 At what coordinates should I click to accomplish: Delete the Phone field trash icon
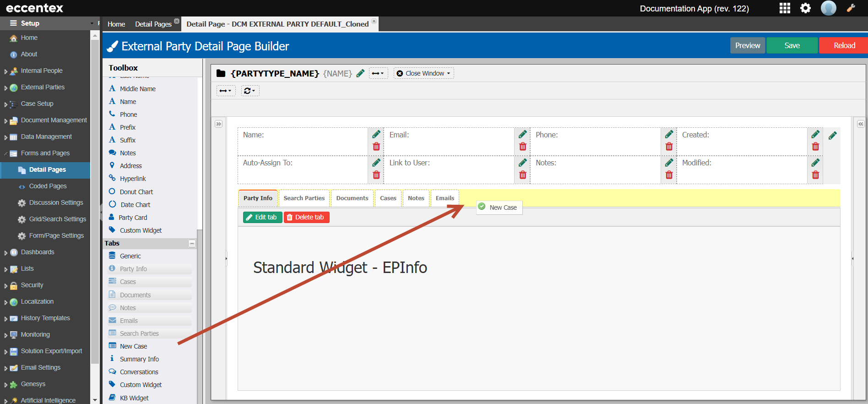click(x=669, y=147)
